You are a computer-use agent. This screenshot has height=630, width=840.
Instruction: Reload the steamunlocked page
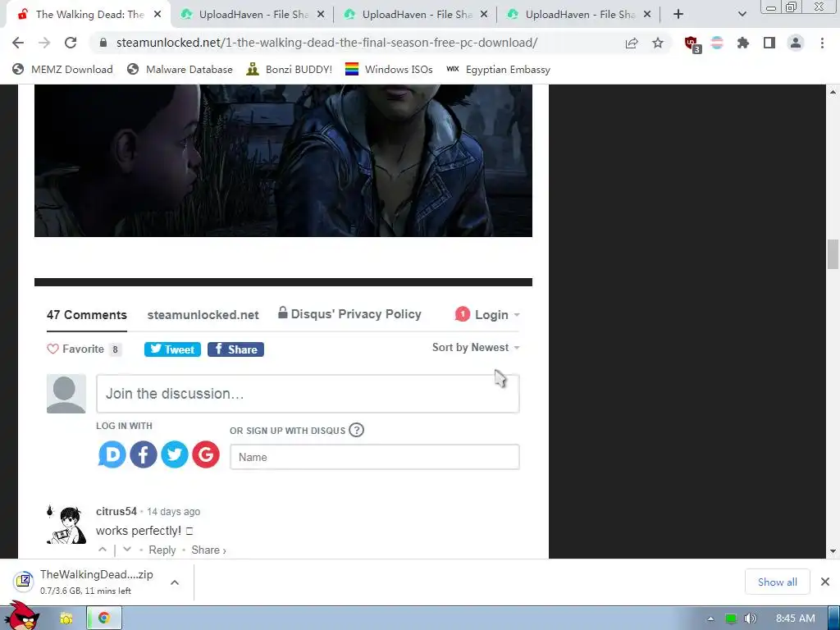pyautogui.click(x=71, y=43)
